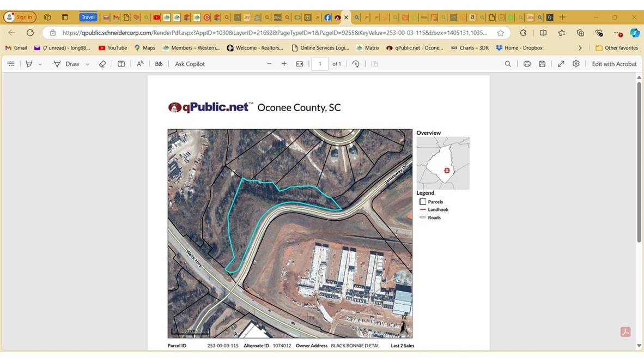This screenshot has height=362, width=644.
Task: Save the PDF document
Action: point(542,64)
